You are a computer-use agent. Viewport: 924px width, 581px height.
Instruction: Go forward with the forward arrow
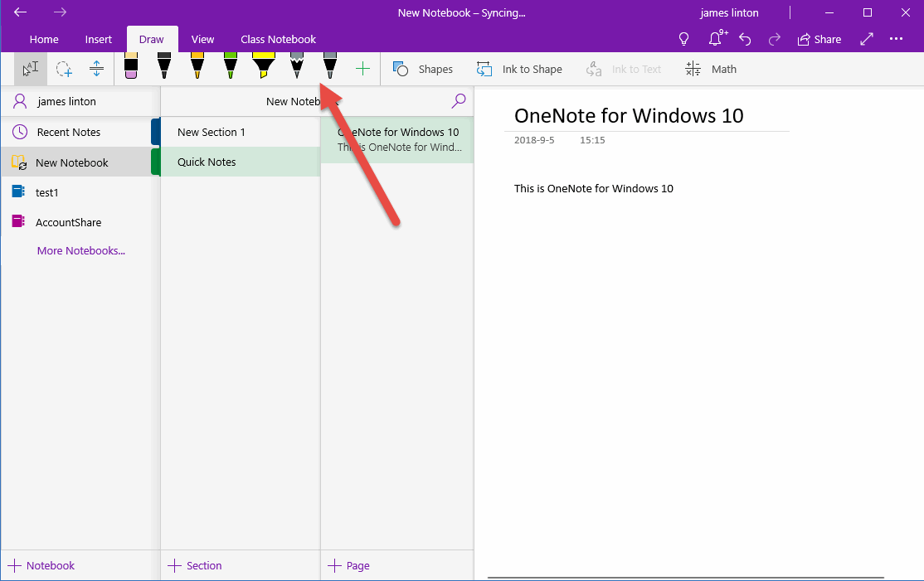[x=60, y=12]
